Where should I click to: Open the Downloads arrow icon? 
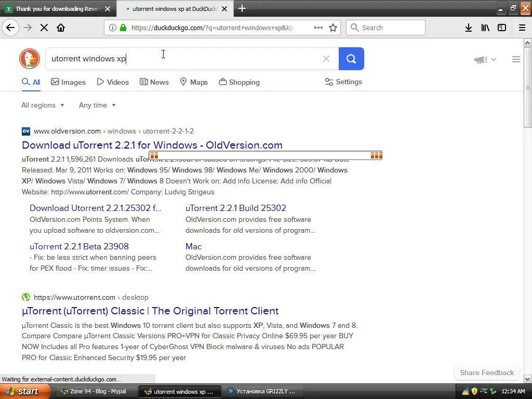click(x=469, y=28)
